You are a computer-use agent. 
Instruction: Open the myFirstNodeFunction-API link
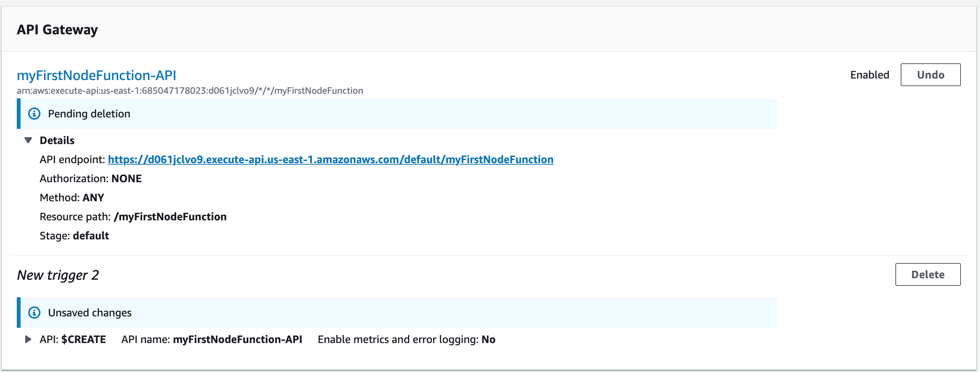pyautogui.click(x=96, y=75)
